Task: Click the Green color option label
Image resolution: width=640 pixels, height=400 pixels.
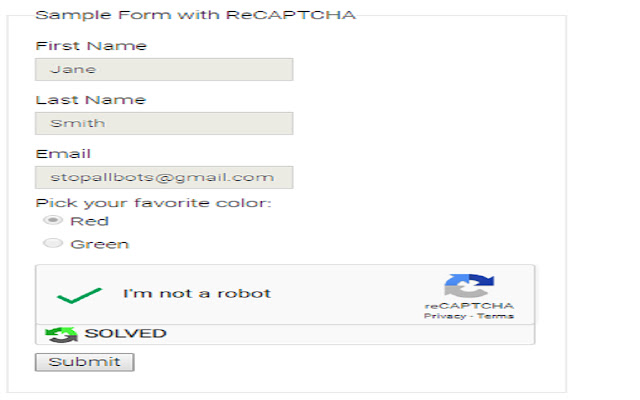Action: pyautogui.click(x=99, y=244)
